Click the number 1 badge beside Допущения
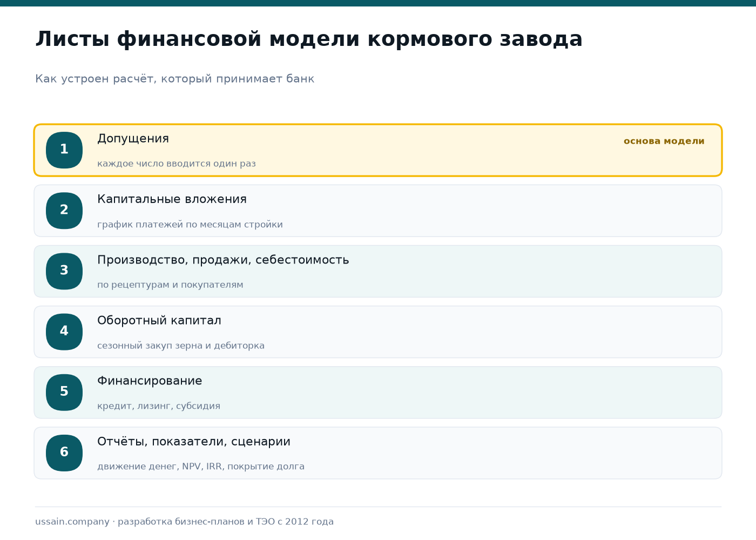The image size is (756, 540). coord(64,150)
